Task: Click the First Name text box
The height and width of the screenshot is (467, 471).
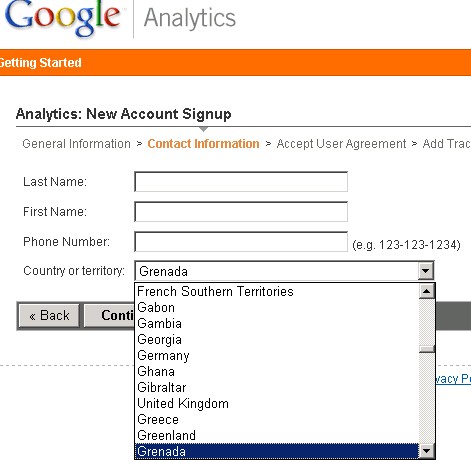Action: pos(241,212)
